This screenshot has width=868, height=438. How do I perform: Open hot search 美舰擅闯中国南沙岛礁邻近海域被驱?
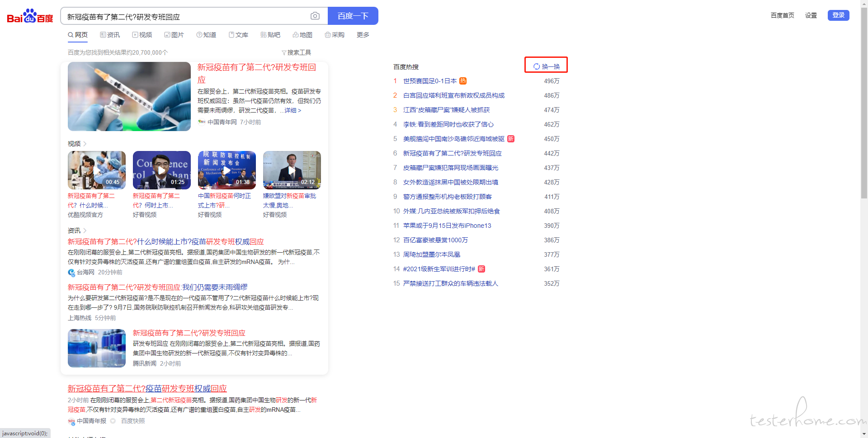click(x=454, y=139)
